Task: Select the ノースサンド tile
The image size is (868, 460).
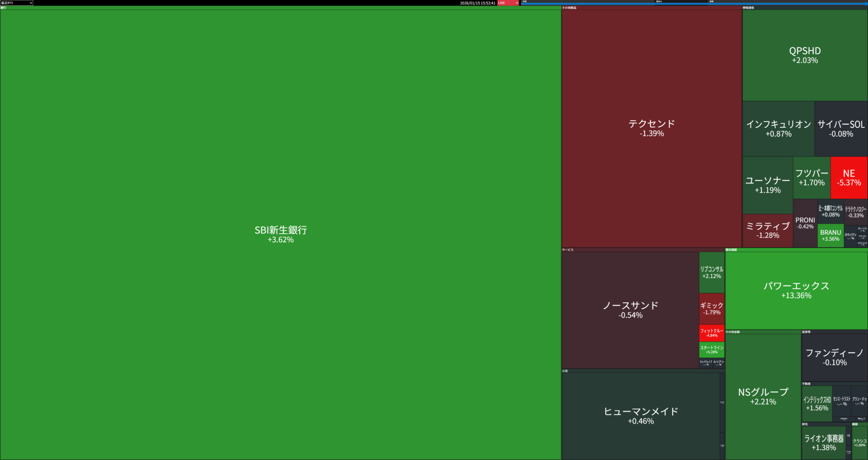Action: (x=630, y=310)
